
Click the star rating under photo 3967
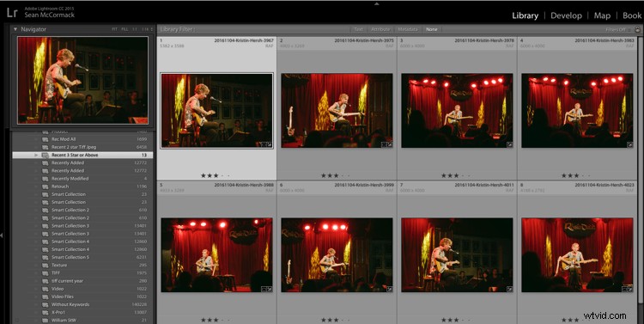[215, 175]
